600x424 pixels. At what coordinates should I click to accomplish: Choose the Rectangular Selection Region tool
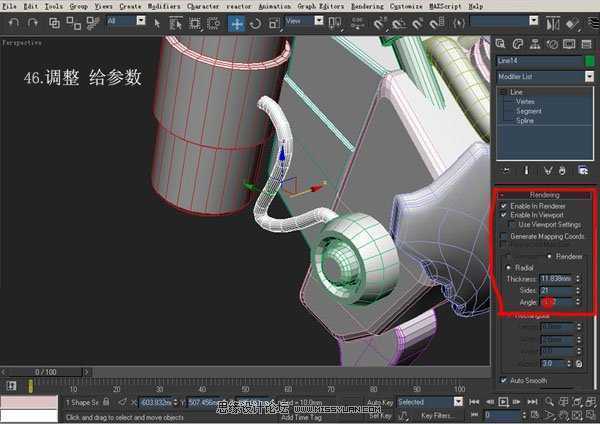[x=195, y=23]
